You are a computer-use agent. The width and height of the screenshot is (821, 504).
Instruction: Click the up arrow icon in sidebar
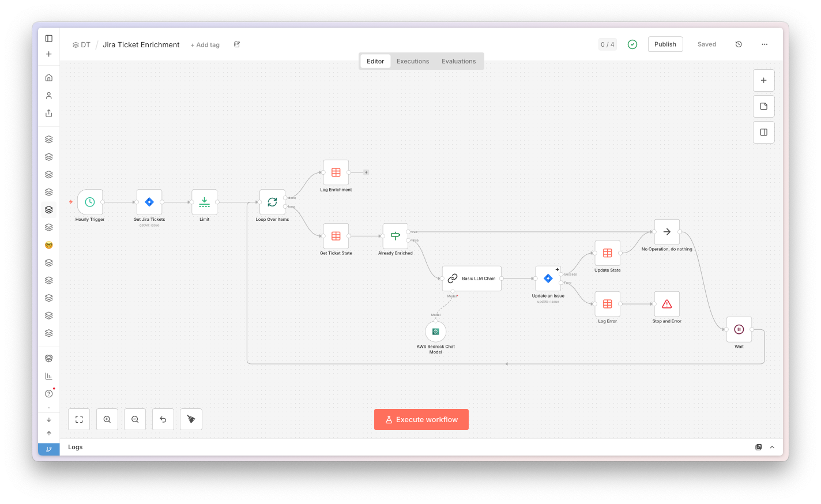49,433
